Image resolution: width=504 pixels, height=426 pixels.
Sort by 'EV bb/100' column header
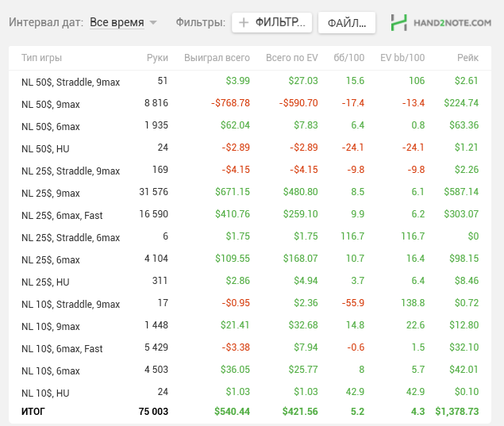[x=402, y=58]
